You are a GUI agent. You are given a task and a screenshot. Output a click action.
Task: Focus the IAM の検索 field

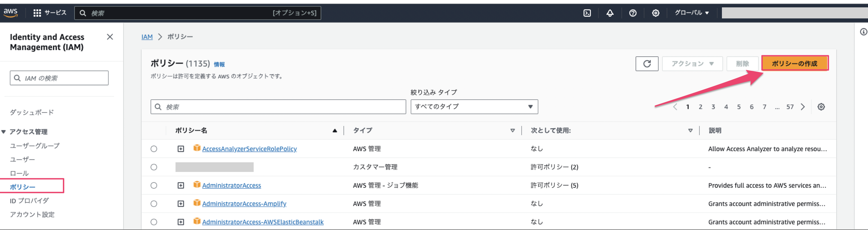[x=59, y=78]
